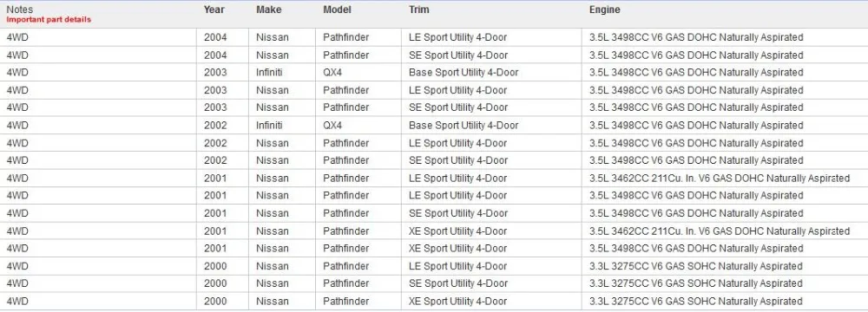The height and width of the screenshot is (312, 868).
Task: Click the Year column header
Action: click(x=214, y=10)
